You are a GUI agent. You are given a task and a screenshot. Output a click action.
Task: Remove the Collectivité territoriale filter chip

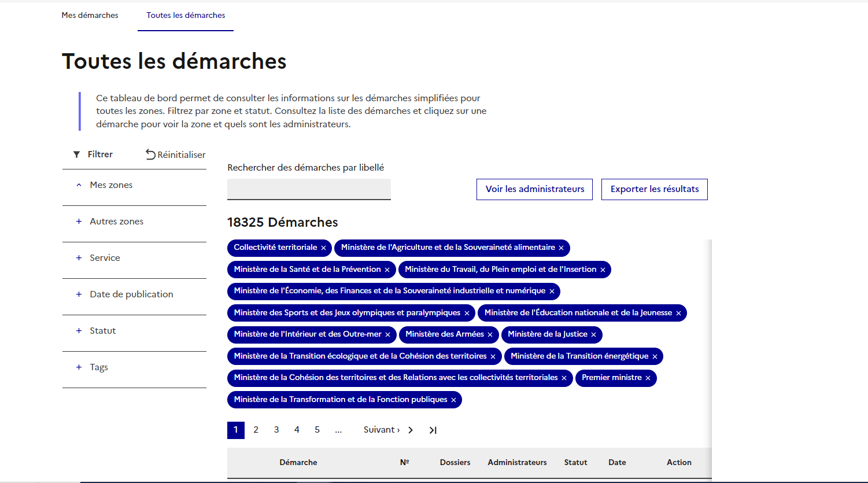(323, 248)
